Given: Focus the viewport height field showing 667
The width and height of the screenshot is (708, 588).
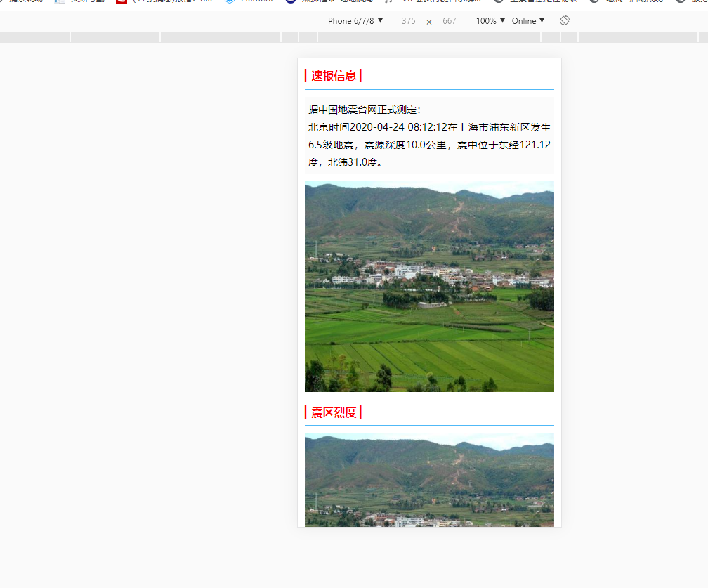Looking at the screenshot, I should coord(450,21).
